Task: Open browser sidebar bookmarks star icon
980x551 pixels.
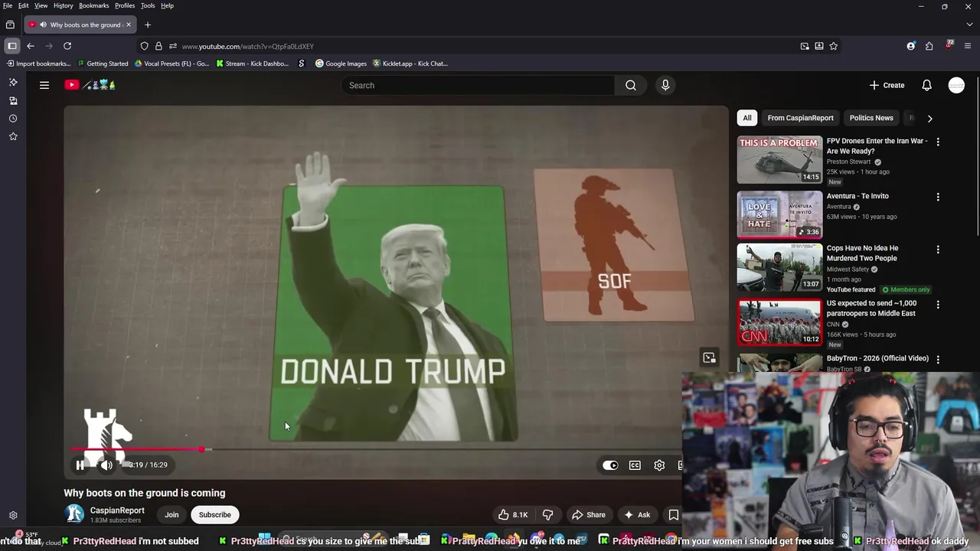Action: click(13, 136)
